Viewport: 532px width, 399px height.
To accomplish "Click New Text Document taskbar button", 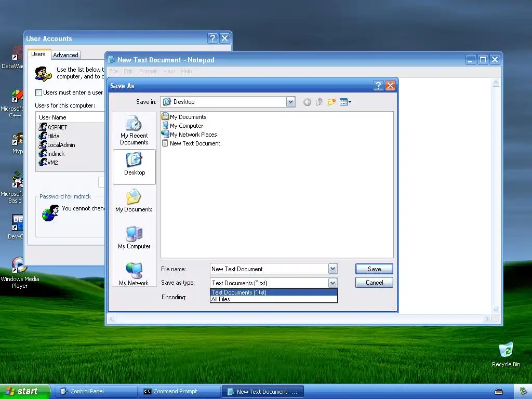I will point(262,392).
